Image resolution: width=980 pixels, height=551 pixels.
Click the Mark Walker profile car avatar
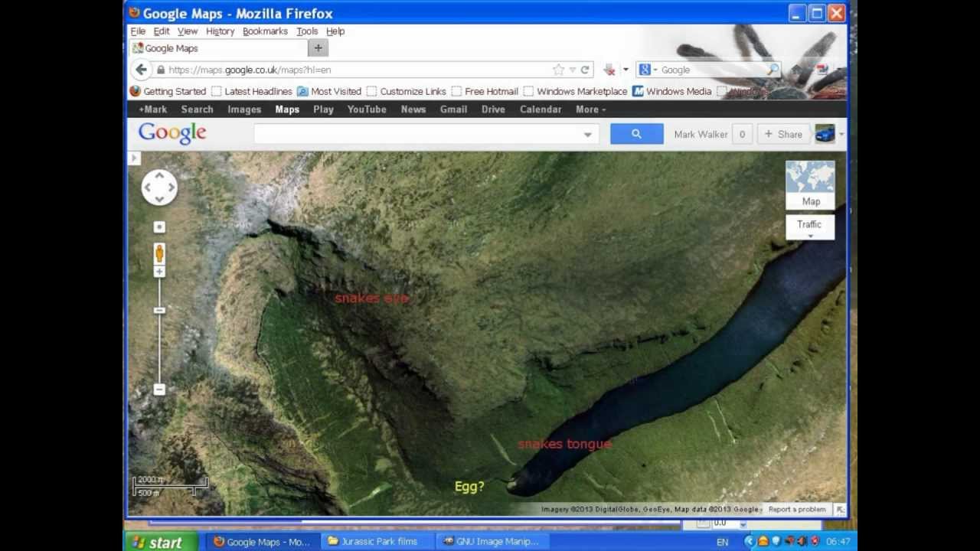[825, 134]
